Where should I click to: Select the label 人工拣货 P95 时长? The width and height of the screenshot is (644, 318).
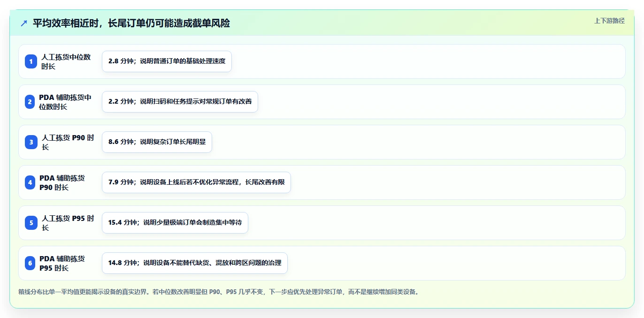[x=68, y=223]
